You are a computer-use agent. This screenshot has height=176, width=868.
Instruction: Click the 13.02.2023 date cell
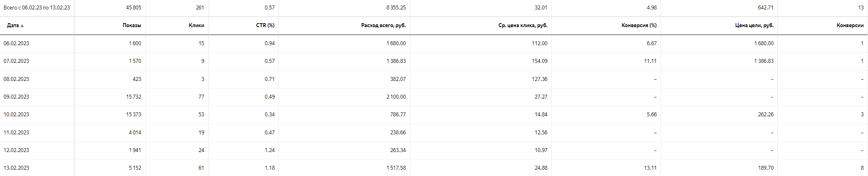tap(16, 168)
